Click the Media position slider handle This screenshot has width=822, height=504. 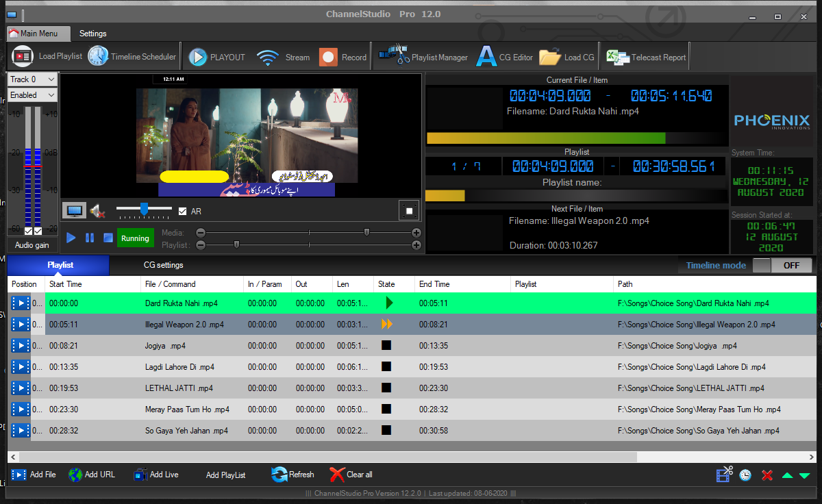pyautogui.click(x=367, y=233)
